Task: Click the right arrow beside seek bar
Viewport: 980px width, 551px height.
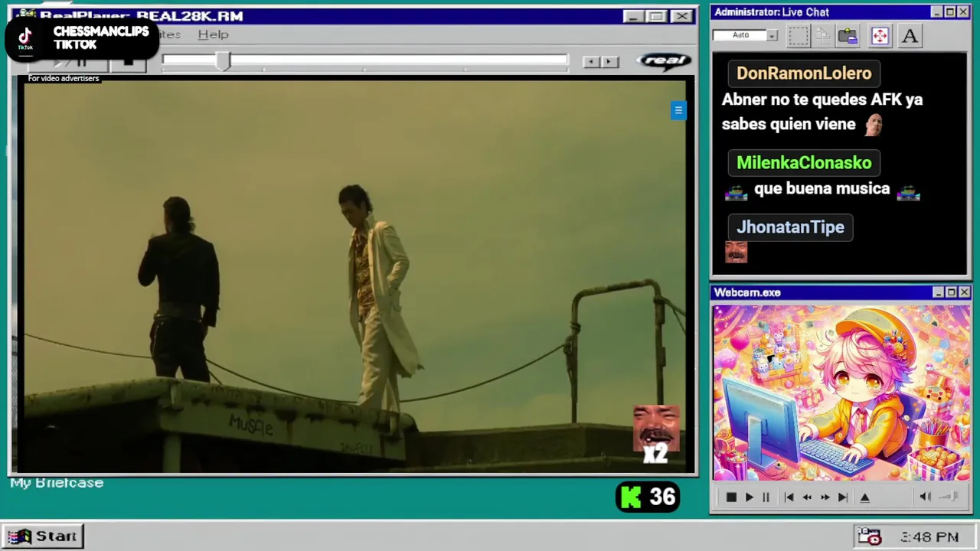Action: pyautogui.click(x=609, y=62)
